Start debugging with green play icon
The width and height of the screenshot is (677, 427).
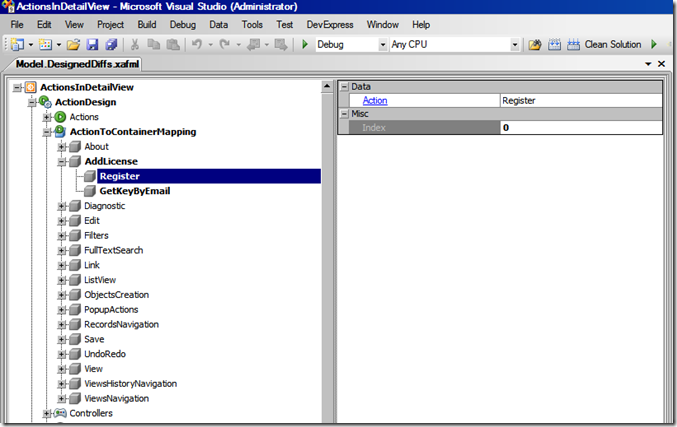(x=305, y=44)
